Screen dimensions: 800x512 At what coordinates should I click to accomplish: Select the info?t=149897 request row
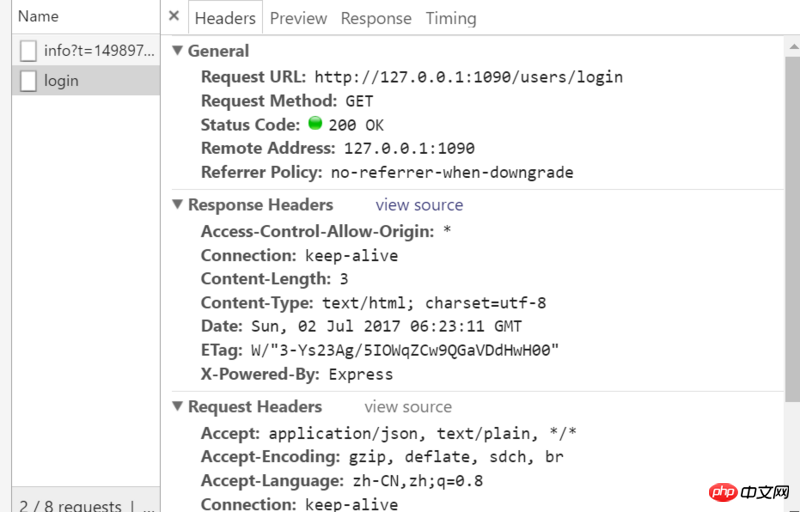point(86,50)
